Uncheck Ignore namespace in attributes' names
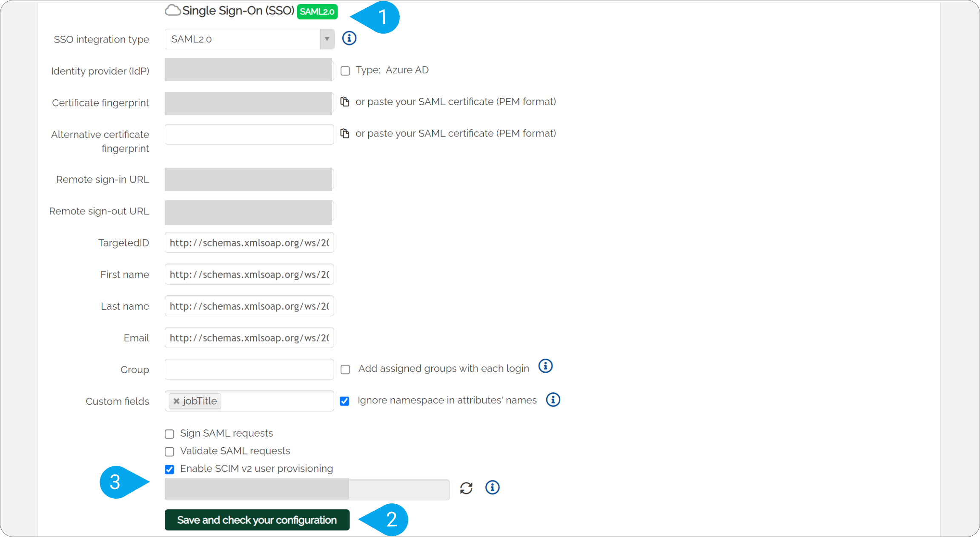 tap(344, 401)
